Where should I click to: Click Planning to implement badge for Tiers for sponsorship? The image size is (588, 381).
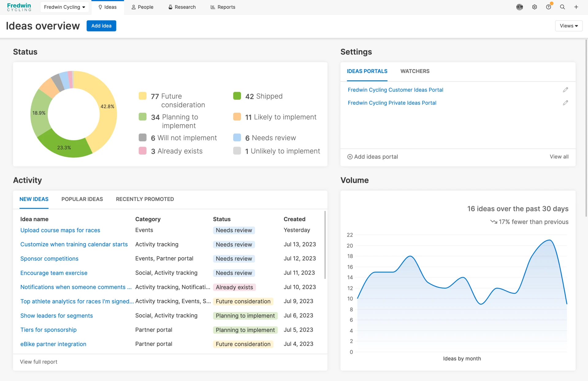[x=245, y=330]
